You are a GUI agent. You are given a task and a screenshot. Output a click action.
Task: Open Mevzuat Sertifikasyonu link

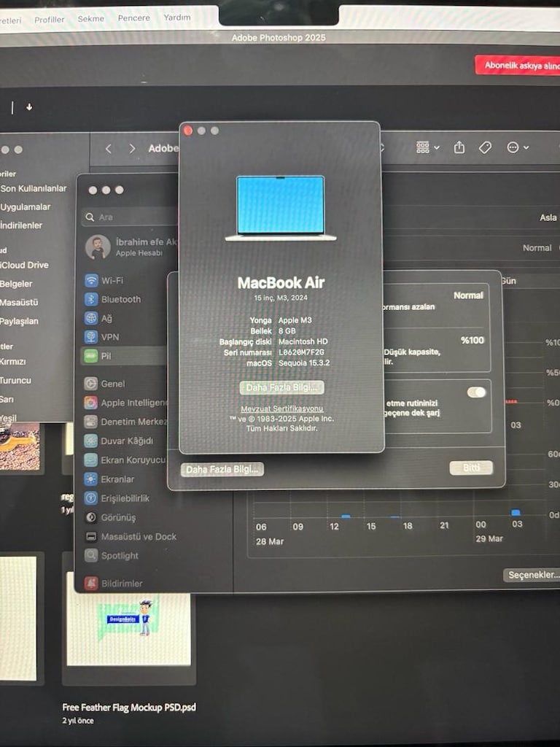pyautogui.click(x=282, y=409)
